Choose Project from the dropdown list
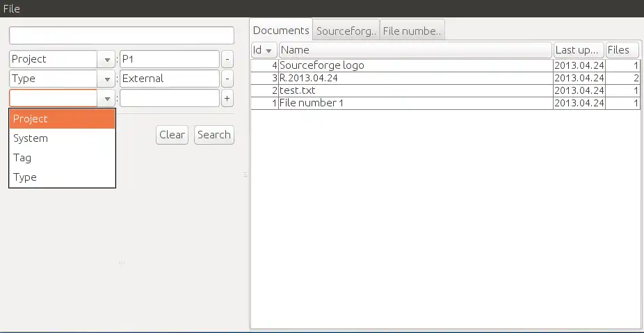The width and height of the screenshot is (644, 333). [x=62, y=119]
